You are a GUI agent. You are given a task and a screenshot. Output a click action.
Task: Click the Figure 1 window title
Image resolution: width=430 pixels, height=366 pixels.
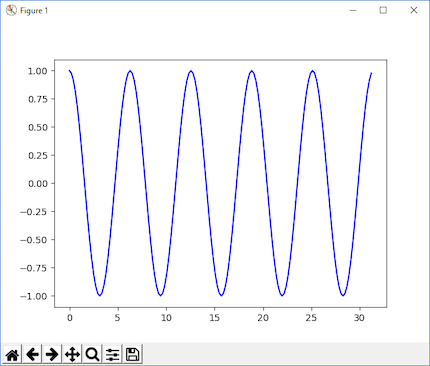34,11
